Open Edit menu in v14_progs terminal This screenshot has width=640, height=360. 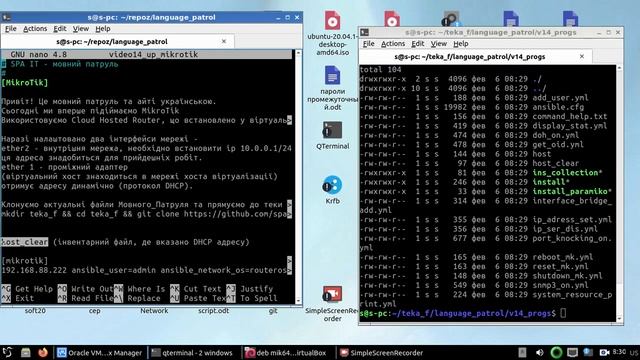(x=418, y=44)
